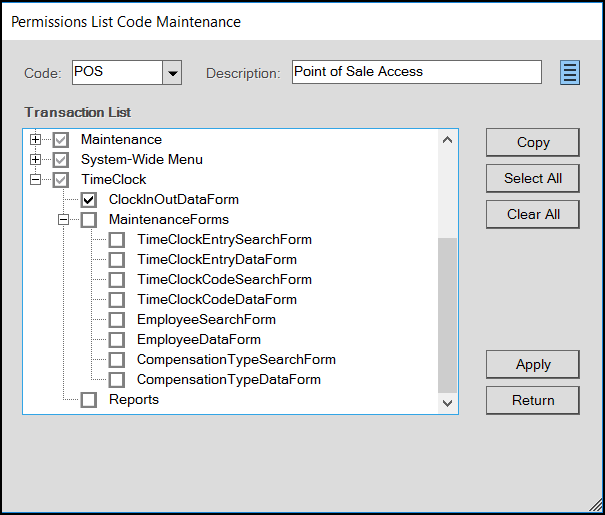Click the transaction list scrollbar up arrow
Screen dimensions: 605x515
point(447,140)
